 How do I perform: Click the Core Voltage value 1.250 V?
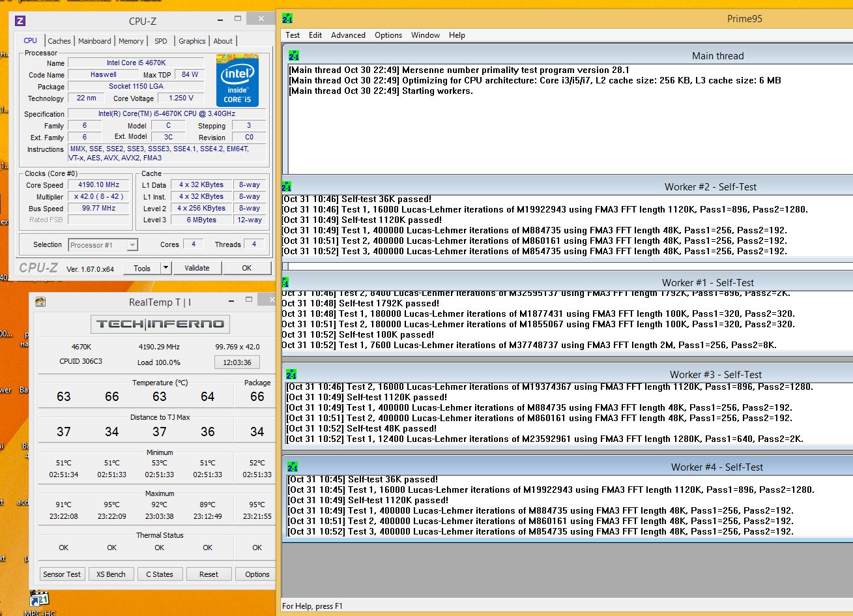coord(181,98)
